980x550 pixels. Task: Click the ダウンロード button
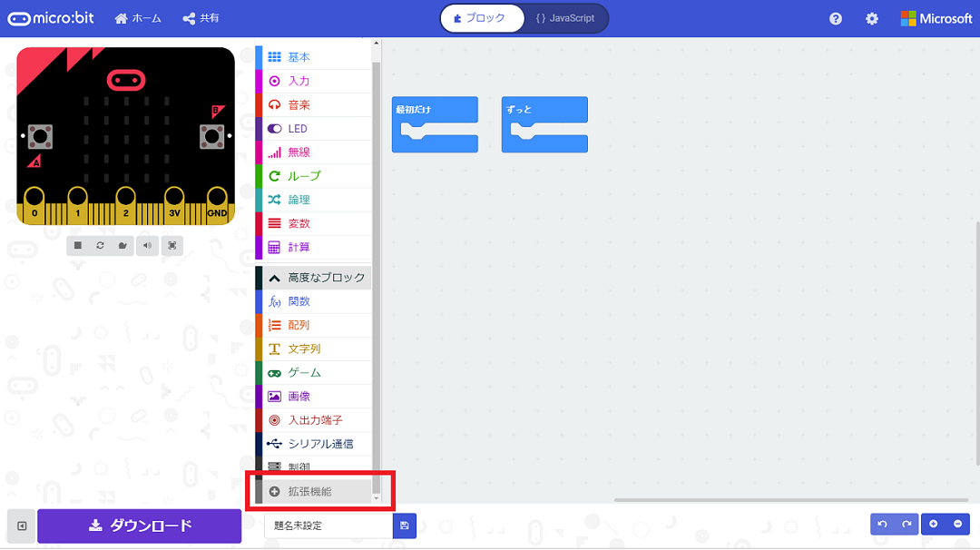tap(140, 525)
